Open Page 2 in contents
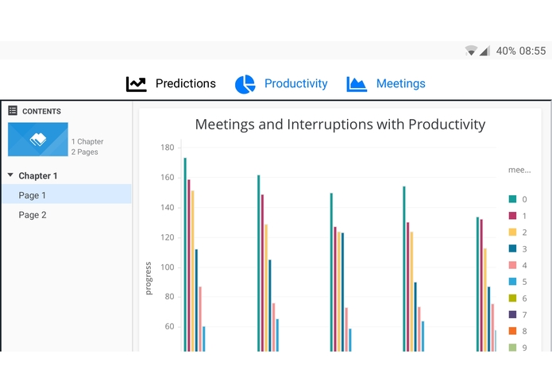The width and height of the screenshot is (552, 392). 33,215
